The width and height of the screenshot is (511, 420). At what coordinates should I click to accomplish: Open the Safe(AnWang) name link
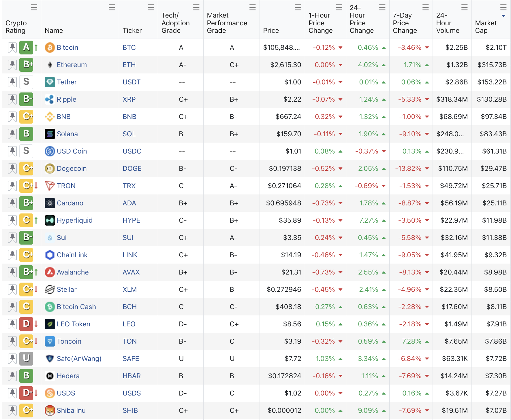tap(79, 359)
